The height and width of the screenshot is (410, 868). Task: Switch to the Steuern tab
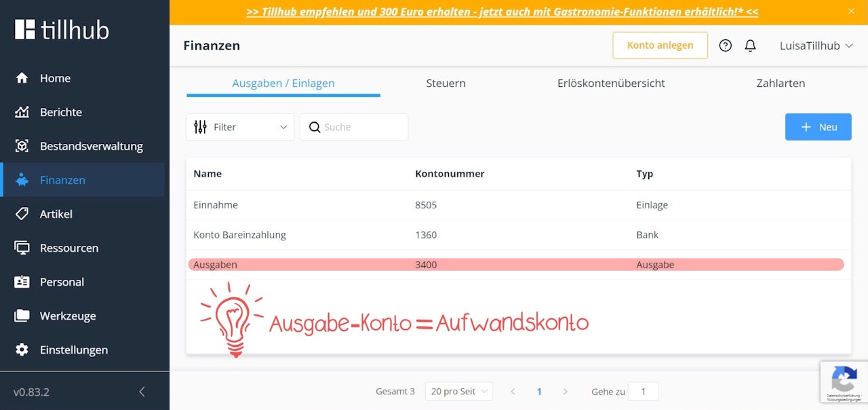(446, 83)
